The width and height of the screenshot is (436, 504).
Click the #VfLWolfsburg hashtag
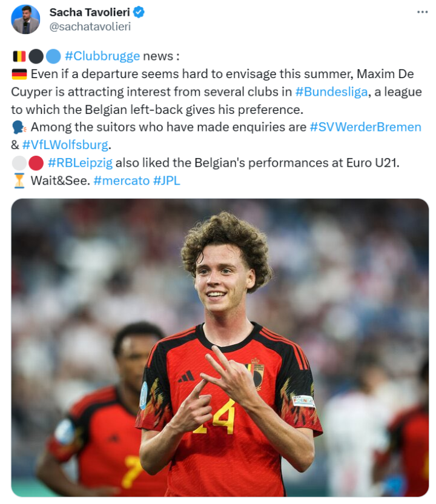click(x=65, y=145)
